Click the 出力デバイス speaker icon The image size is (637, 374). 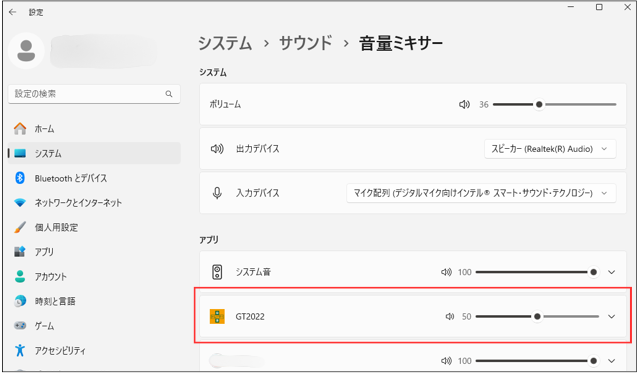[217, 149]
